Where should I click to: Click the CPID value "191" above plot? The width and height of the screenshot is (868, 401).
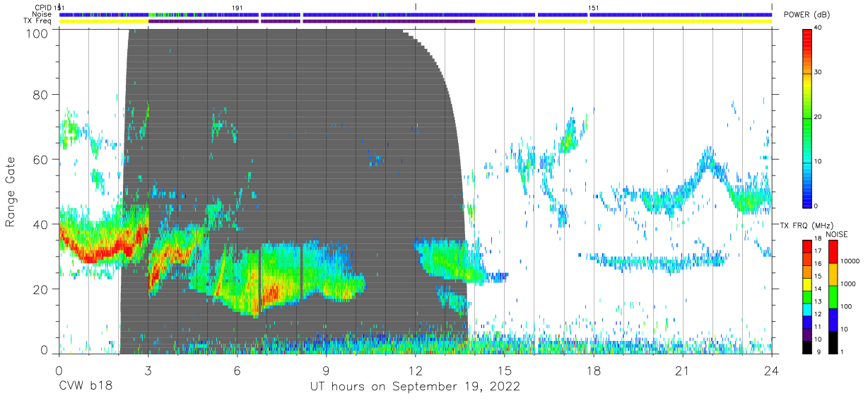pos(237,8)
